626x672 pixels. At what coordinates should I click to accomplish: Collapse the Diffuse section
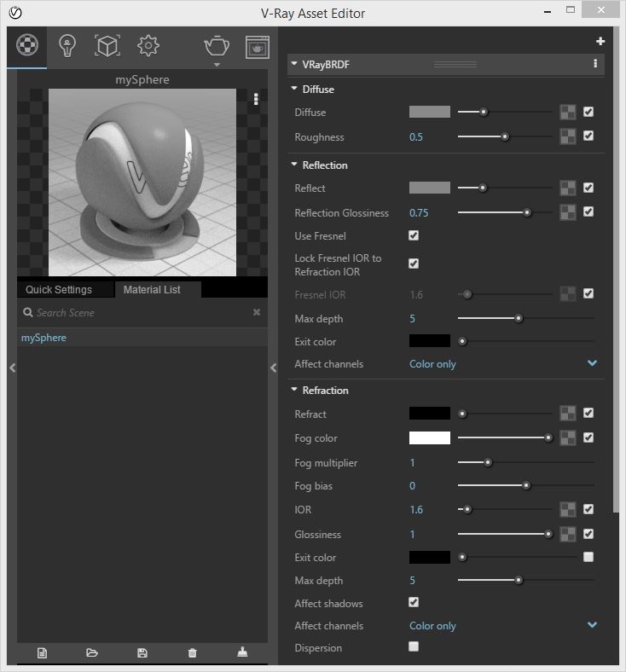pyautogui.click(x=294, y=89)
